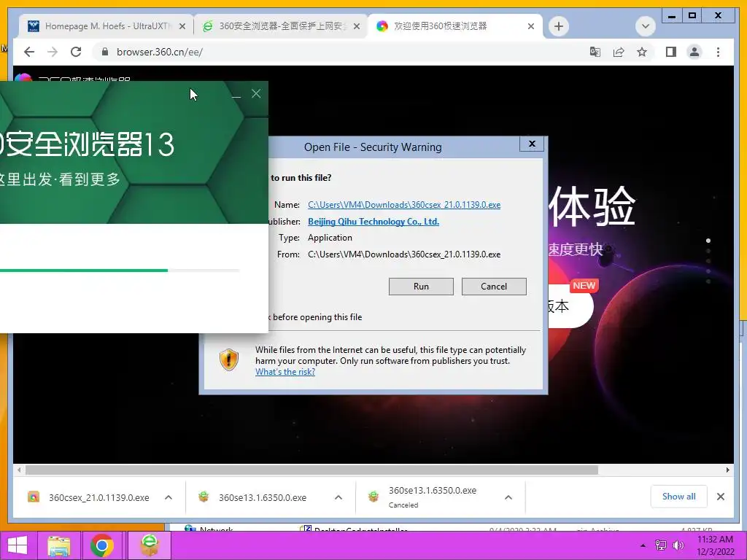Open the side panel icon
This screenshot has height=560, width=747.
(671, 52)
